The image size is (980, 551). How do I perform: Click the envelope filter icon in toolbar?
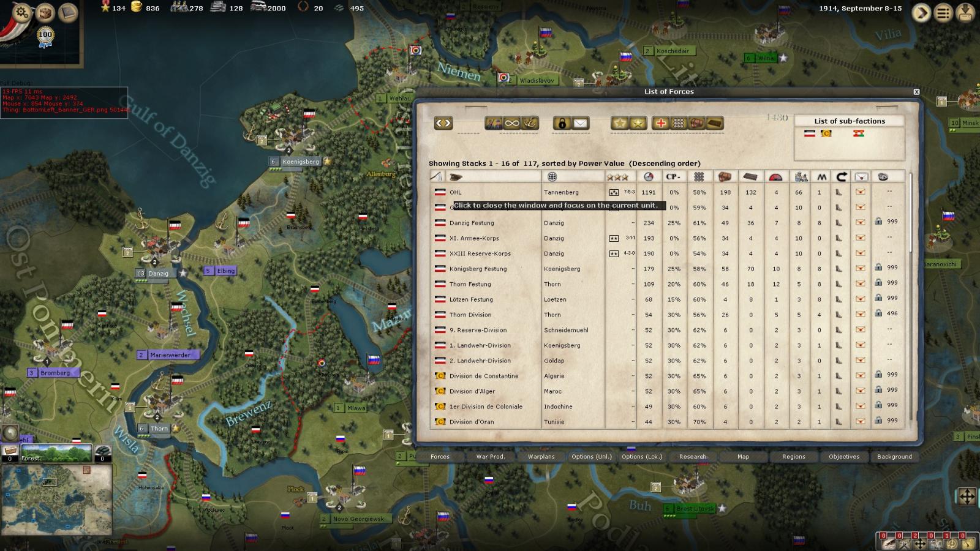(x=580, y=123)
